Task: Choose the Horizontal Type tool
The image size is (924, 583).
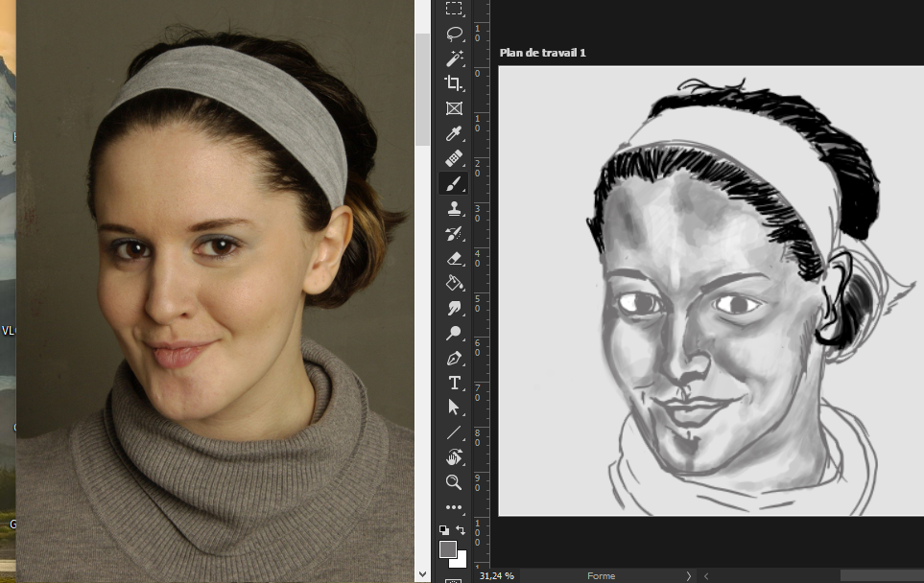Action: pos(455,383)
